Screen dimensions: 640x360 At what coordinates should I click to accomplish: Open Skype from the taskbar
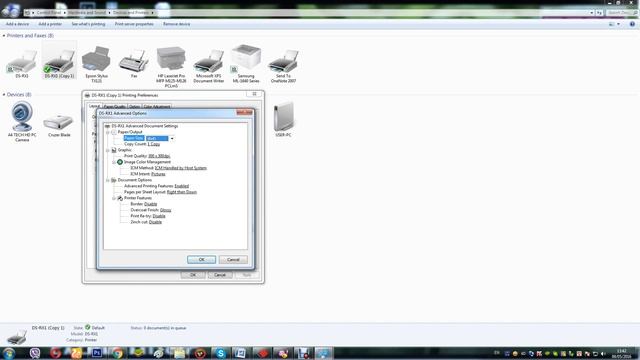point(220,353)
